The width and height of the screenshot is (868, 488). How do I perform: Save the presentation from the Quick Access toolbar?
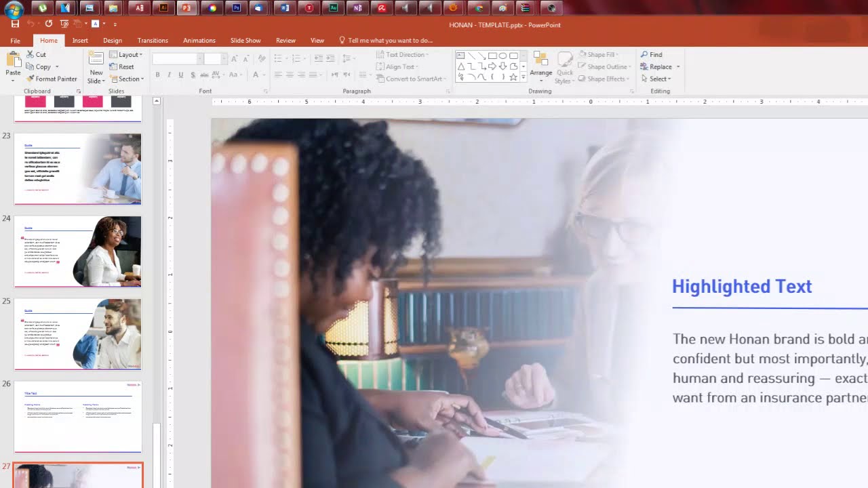(x=15, y=24)
